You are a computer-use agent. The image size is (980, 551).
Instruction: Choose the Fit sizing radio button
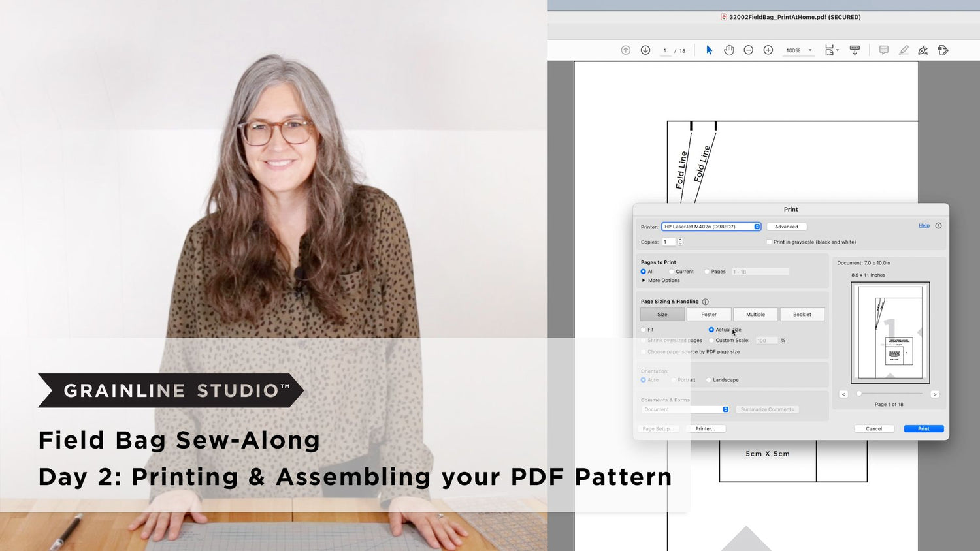[x=644, y=330]
